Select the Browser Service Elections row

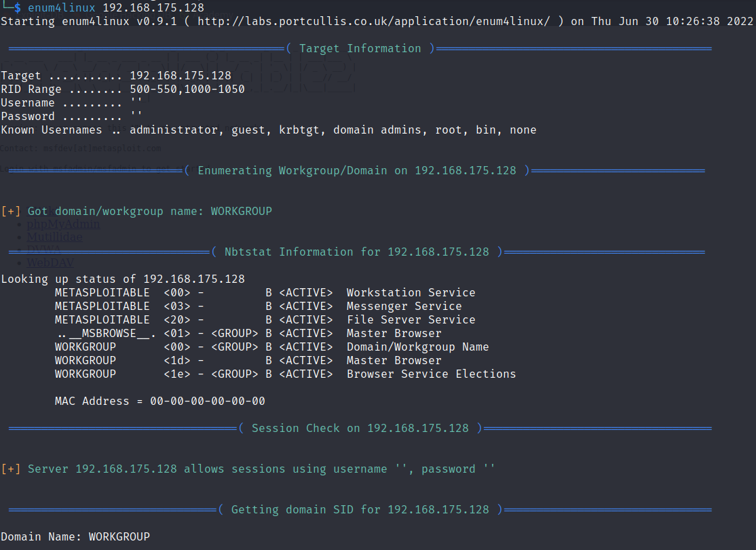pyautogui.click(x=286, y=374)
